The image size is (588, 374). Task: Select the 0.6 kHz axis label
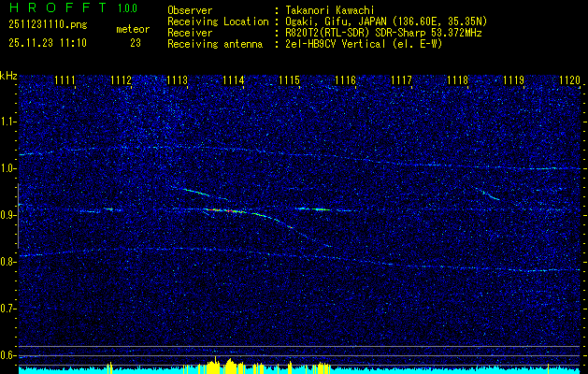point(7,355)
